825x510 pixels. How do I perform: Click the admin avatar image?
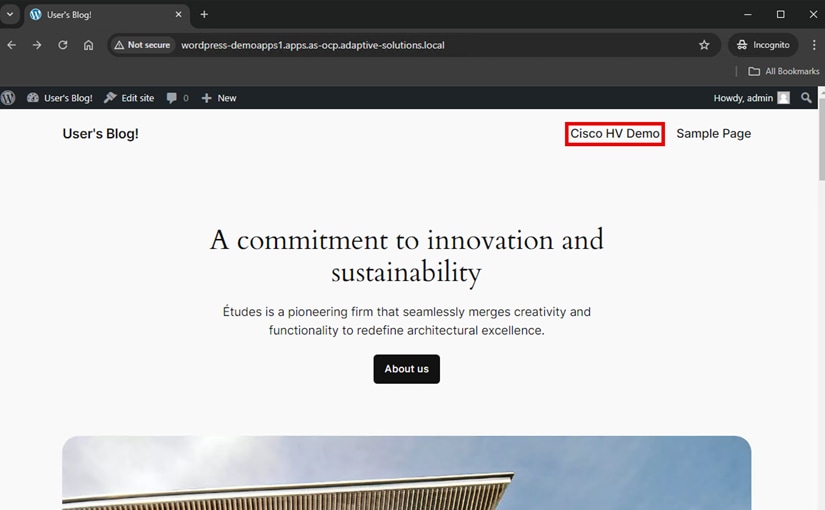point(783,98)
